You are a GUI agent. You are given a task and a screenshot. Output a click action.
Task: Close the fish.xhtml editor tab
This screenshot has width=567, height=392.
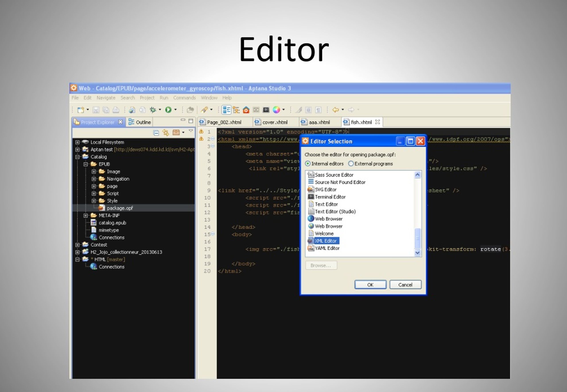pos(377,122)
